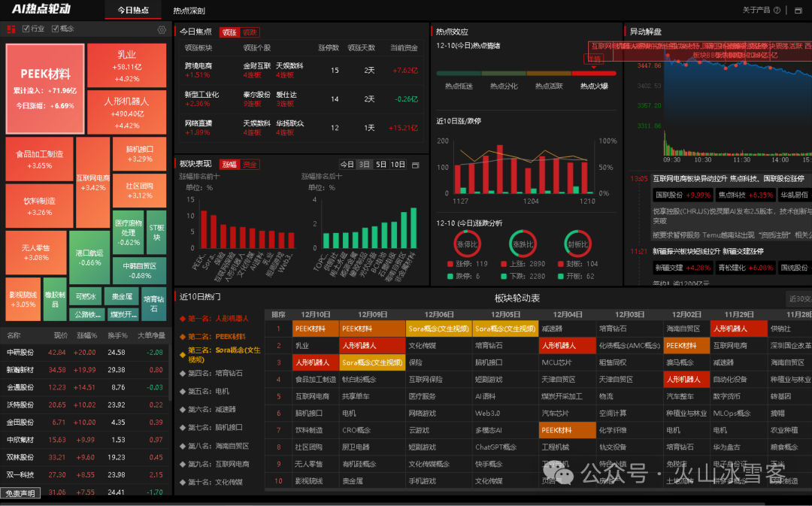Image resolution: width=812 pixels, height=506 pixels.
Task: Click the stock list vertical scrollbar
Action: coord(169,373)
